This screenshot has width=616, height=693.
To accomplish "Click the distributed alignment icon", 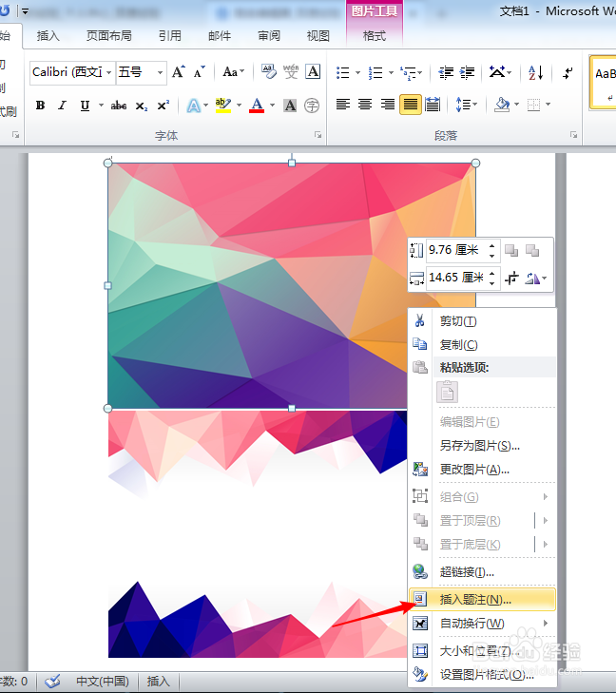I will pos(433,105).
